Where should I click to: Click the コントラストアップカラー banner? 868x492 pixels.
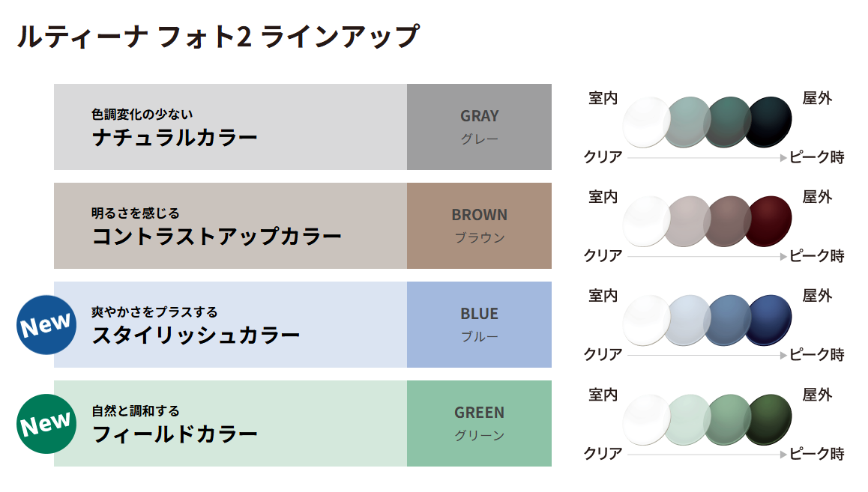(x=230, y=225)
